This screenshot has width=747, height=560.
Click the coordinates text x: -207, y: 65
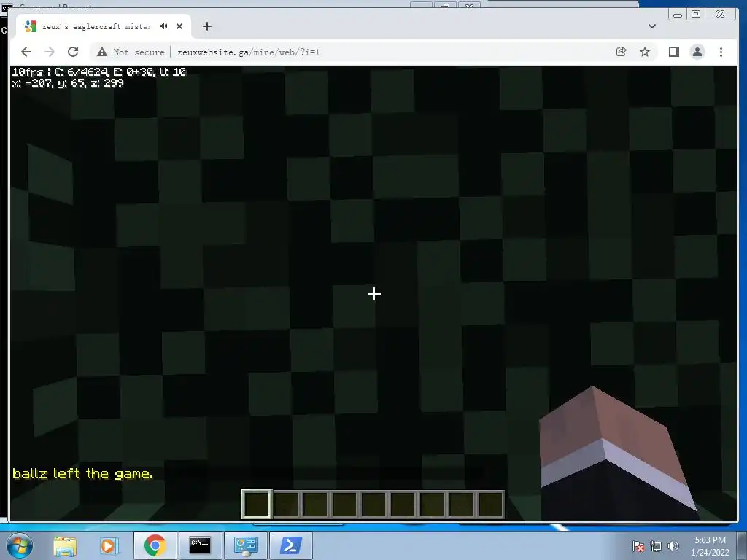point(68,83)
